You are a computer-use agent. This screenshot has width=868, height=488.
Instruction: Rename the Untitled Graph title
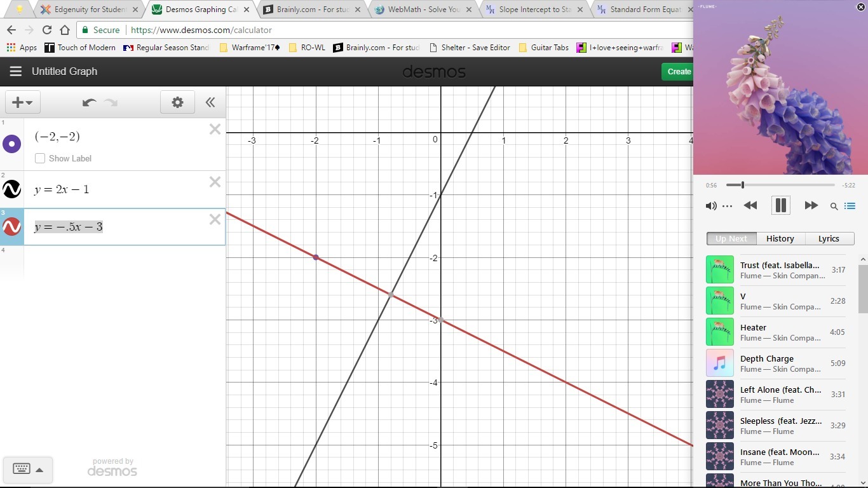[64, 71]
